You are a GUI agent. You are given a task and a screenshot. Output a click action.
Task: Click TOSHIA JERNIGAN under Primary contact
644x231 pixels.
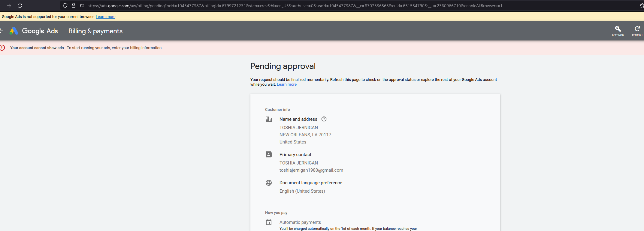[299, 163]
